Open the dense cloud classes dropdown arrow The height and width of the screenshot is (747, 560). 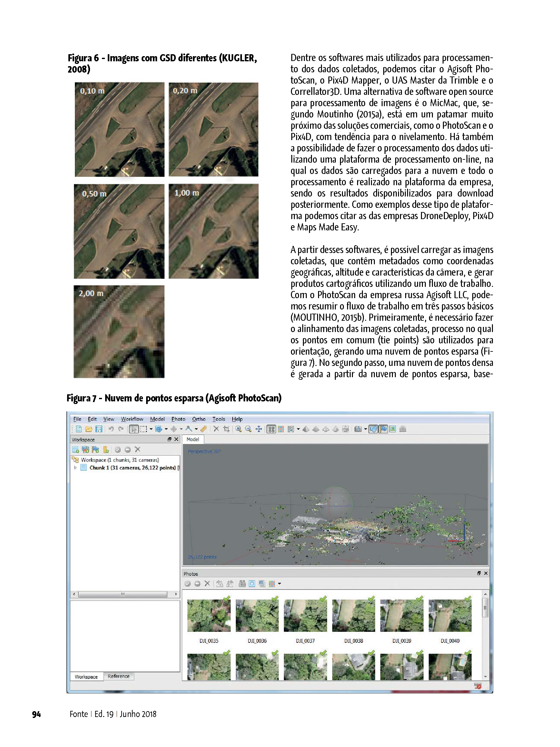click(x=298, y=429)
